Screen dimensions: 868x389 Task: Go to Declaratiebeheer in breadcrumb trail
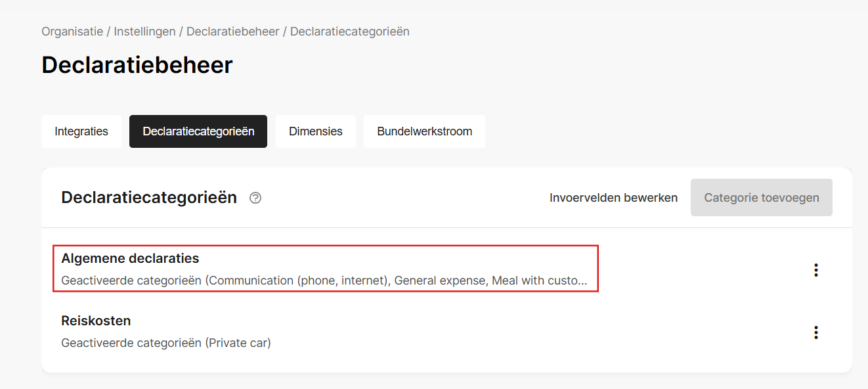click(233, 32)
